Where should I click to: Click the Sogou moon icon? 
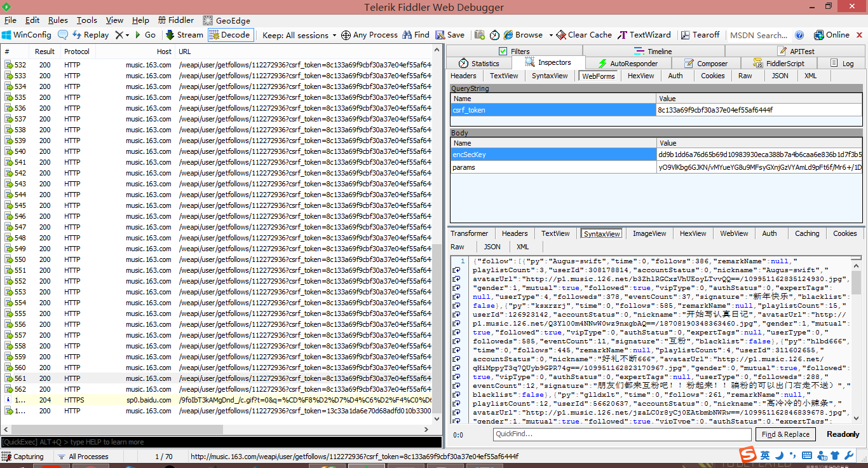(778, 455)
